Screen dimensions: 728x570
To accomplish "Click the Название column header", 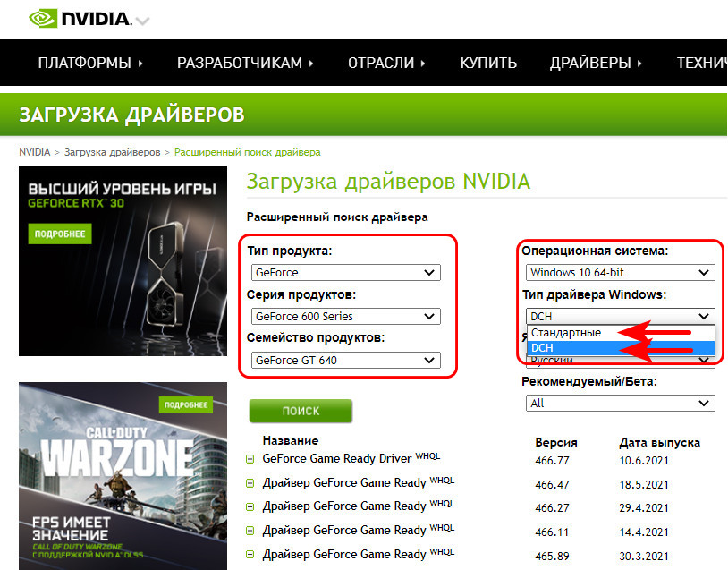I will click(291, 440).
